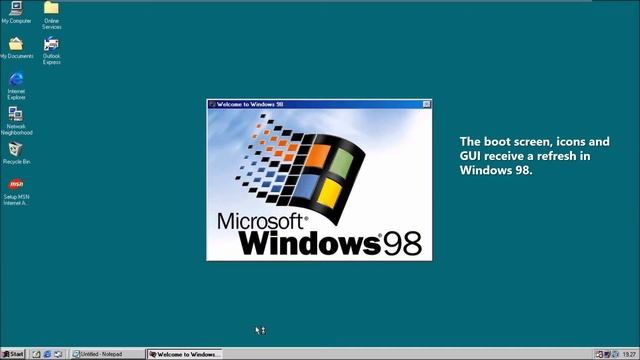640x360 pixels.
Task: Switch to Untitled - Notepad taskbar button
Action: pyautogui.click(x=108, y=354)
